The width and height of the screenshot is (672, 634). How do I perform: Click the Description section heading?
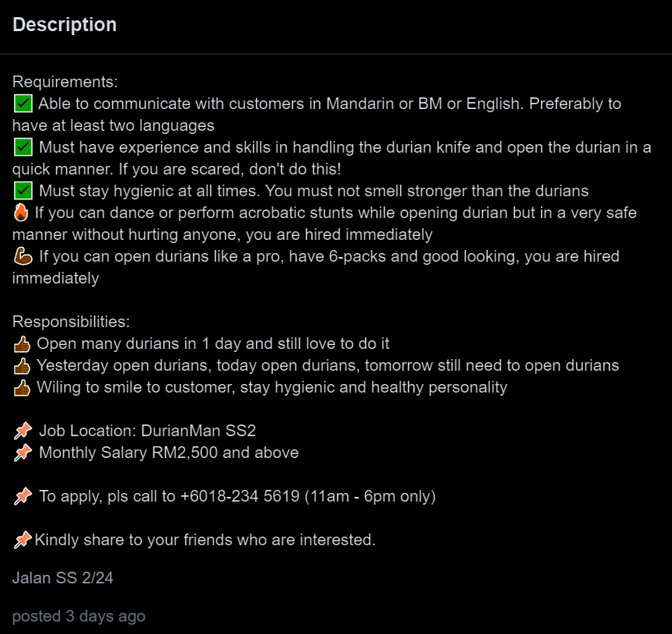[65, 24]
